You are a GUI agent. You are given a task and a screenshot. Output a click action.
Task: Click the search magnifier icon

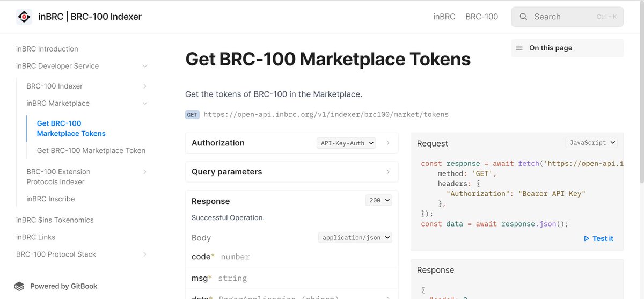click(x=523, y=17)
